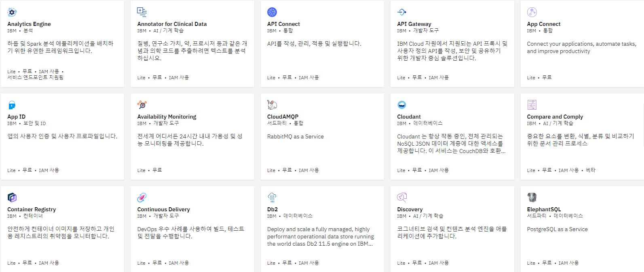This screenshot has width=644, height=272.
Task: Open the Compare and Comply title
Action: pyautogui.click(x=555, y=117)
